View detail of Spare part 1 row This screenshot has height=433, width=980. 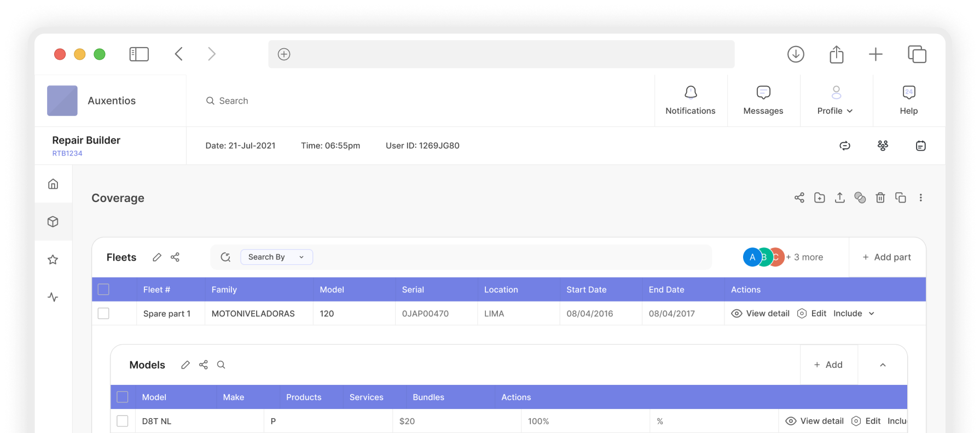click(x=761, y=314)
